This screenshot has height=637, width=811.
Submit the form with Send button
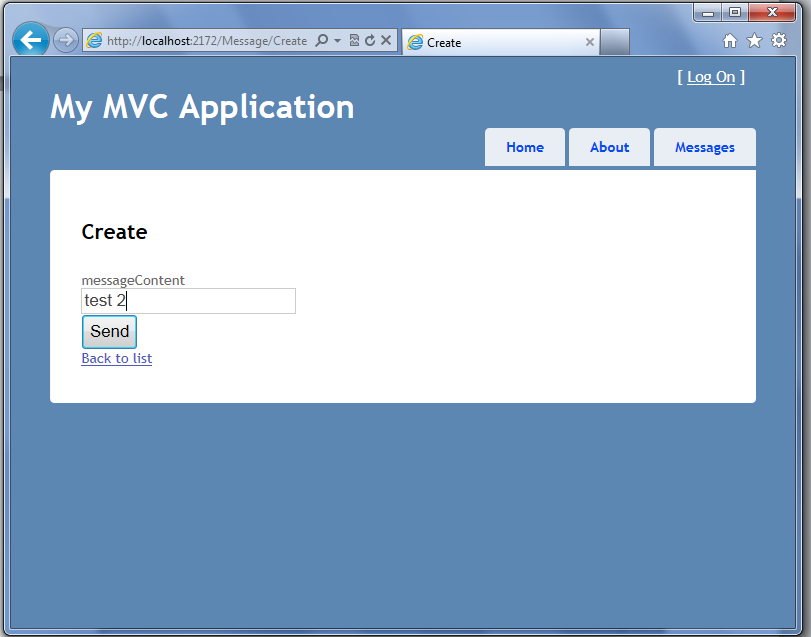click(109, 331)
